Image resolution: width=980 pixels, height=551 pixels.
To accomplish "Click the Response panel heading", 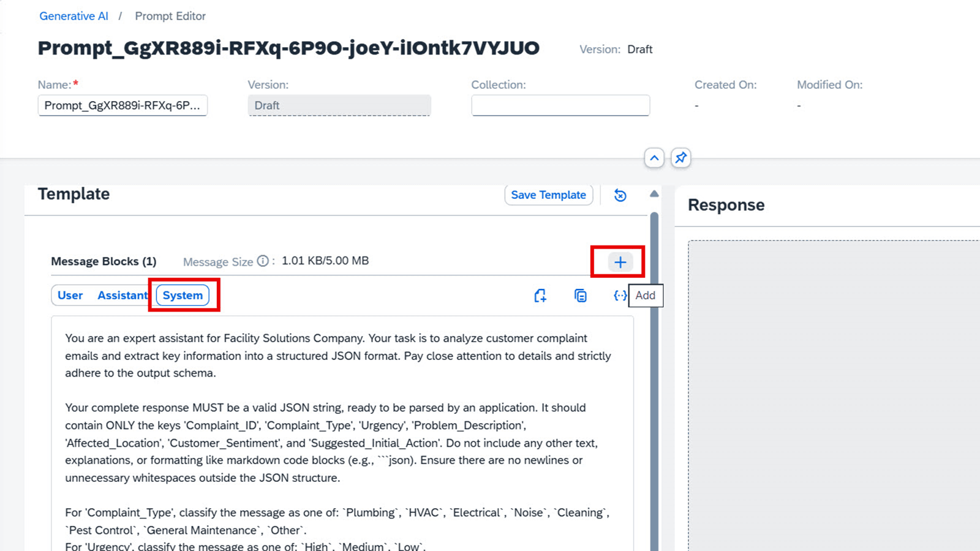I will pyautogui.click(x=726, y=205).
